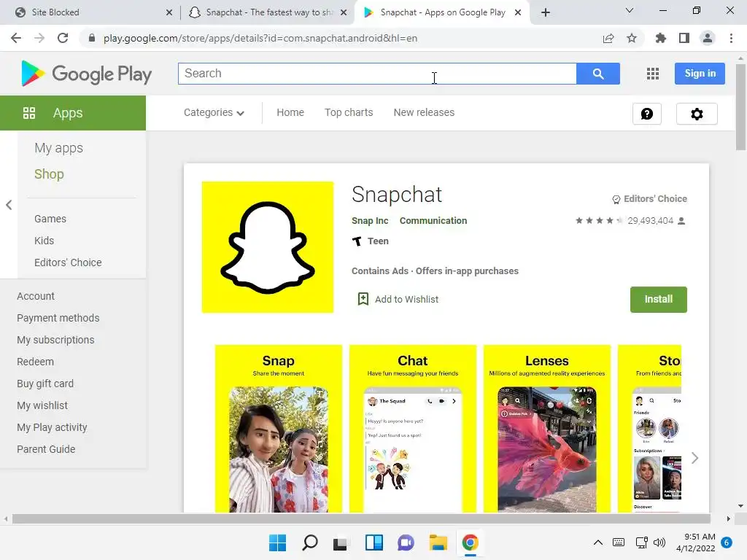Open the Communication category link
The height and width of the screenshot is (560, 747).
pos(433,221)
